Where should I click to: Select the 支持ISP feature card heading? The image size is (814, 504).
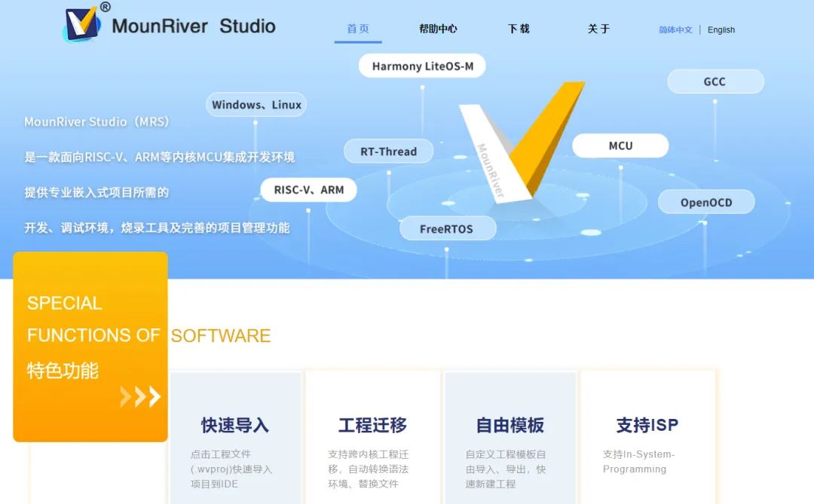click(x=647, y=425)
